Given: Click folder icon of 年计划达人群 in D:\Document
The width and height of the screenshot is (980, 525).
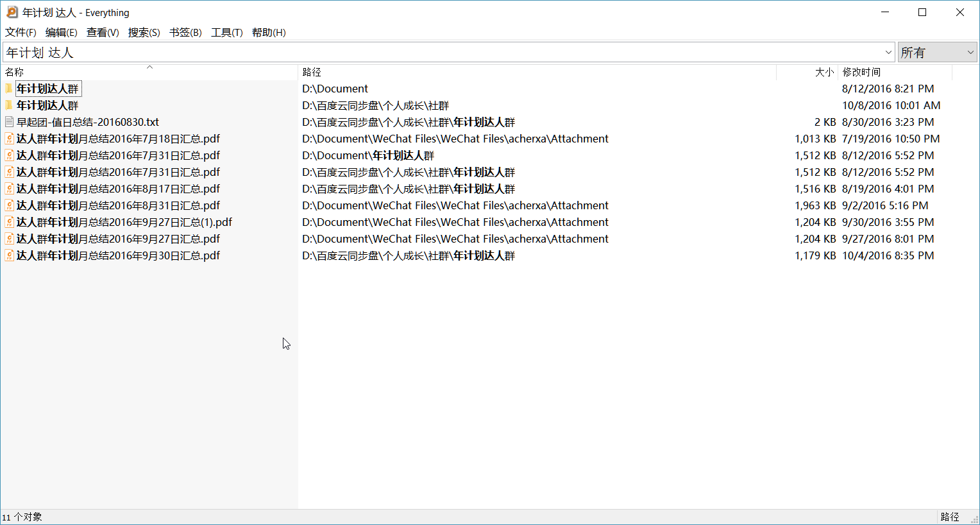Looking at the screenshot, I should click(x=9, y=89).
